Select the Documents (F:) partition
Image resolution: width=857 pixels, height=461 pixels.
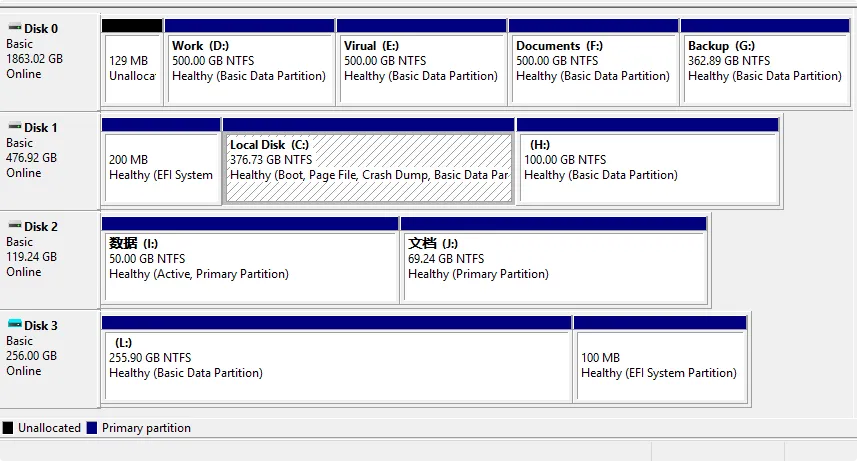click(x=594, y=62)
